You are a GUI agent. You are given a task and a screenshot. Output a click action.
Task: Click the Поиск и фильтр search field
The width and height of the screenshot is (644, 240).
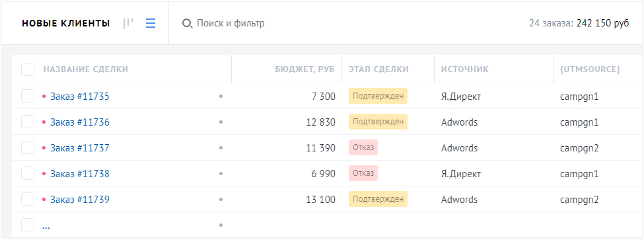(x=231, y=23)
